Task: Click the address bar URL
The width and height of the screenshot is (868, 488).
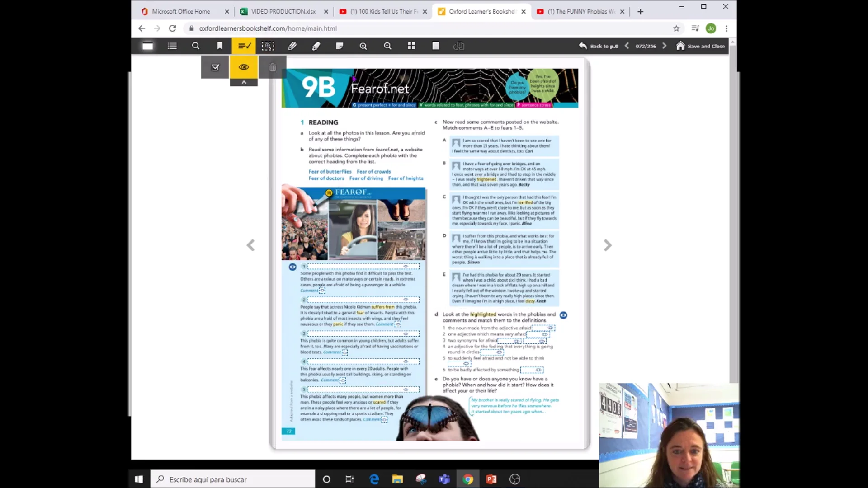Action: pos(268,28)
